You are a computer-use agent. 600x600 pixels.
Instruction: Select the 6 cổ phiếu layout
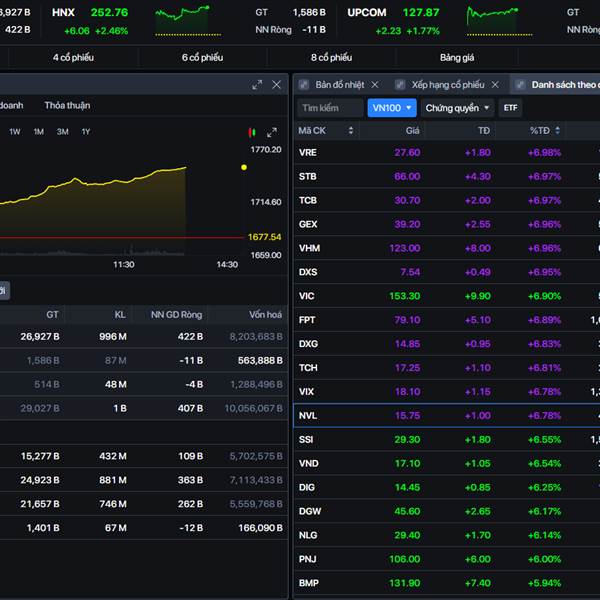tap(202, 57)
